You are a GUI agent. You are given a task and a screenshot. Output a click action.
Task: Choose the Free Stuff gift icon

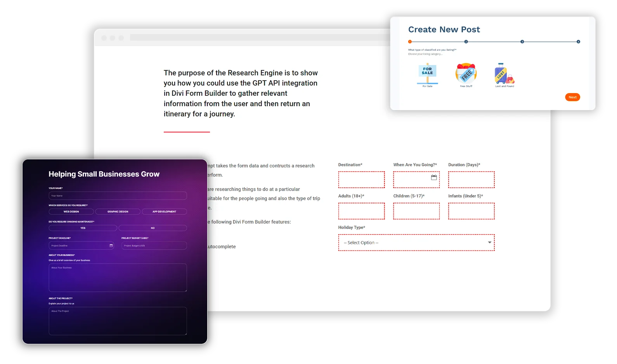pyautogui.click(x=466, y=73)
